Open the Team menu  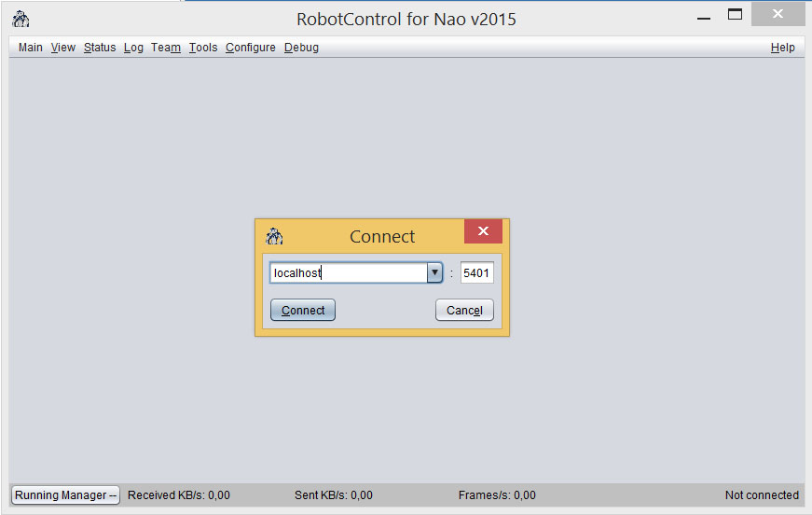166,48
